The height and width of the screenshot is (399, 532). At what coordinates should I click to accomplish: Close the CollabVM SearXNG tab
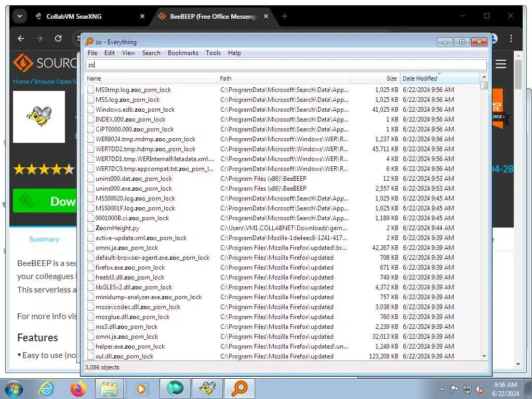(x=142, y=16)
